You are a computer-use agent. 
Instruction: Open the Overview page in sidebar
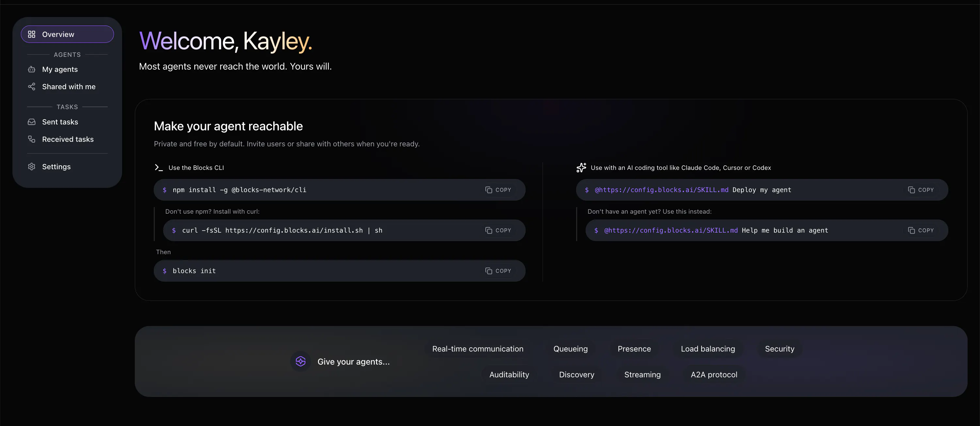[67, 34]
